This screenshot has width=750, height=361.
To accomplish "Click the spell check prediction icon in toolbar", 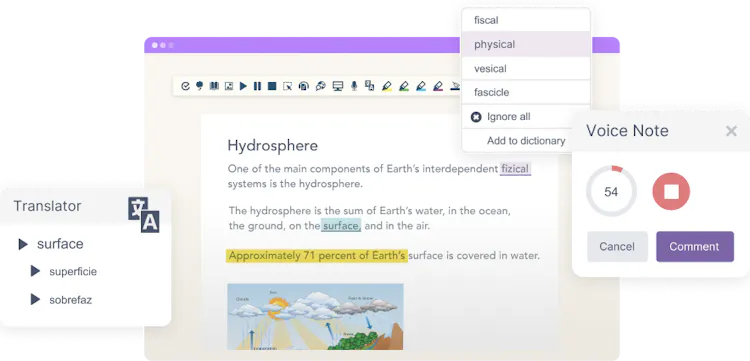I will pos(186,86).
